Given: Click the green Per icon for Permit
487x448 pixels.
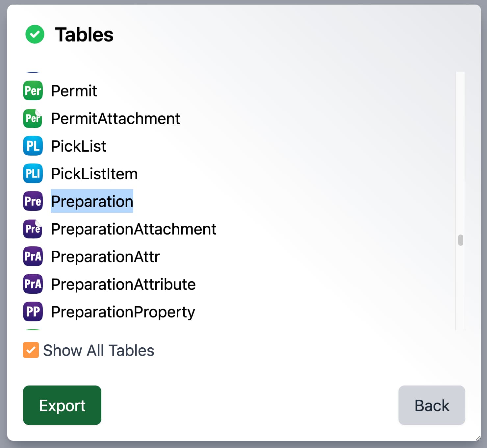Looking at the screenshot, I should point(33,91).
